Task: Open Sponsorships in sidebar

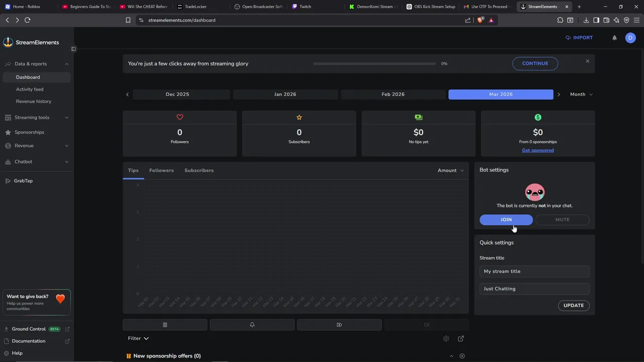Action: pos(29,132)
